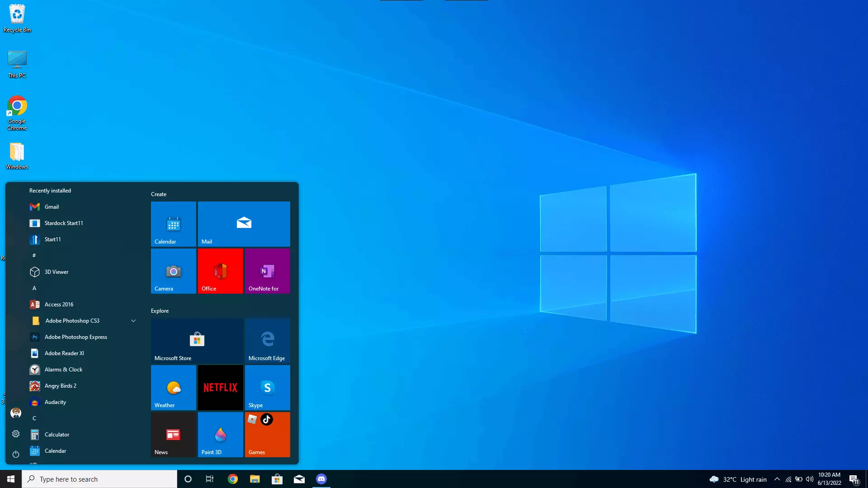Toggle system tray notification area
The height and width of the screenshot is (488, 868).
click(x=777, y=479)
